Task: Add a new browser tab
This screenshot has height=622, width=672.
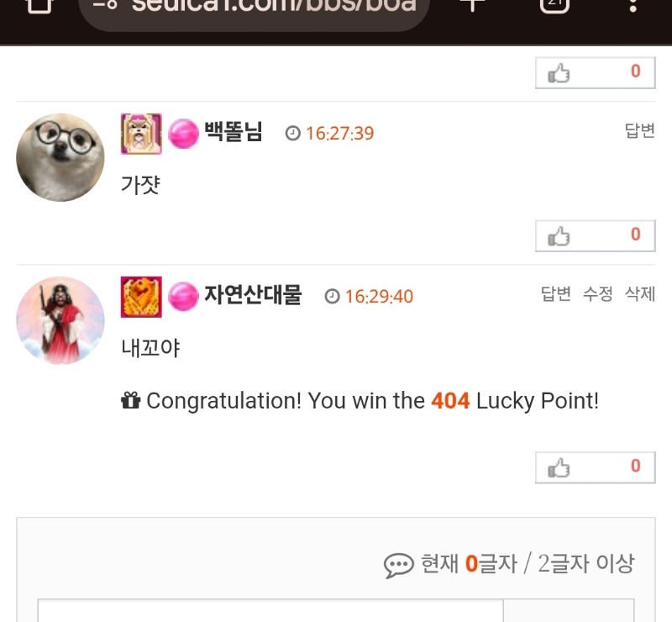Action: click(472, 5)
